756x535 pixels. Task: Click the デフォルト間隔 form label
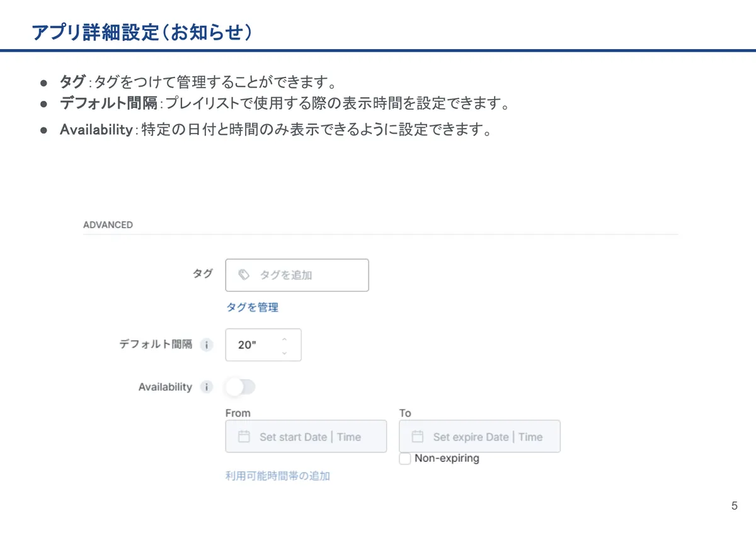tap(156, 345)
